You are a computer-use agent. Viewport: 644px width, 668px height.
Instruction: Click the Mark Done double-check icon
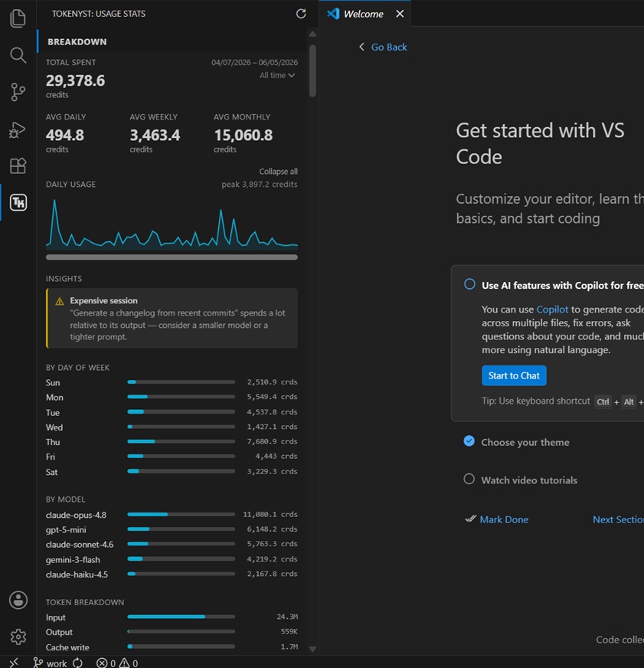(470, 519)
